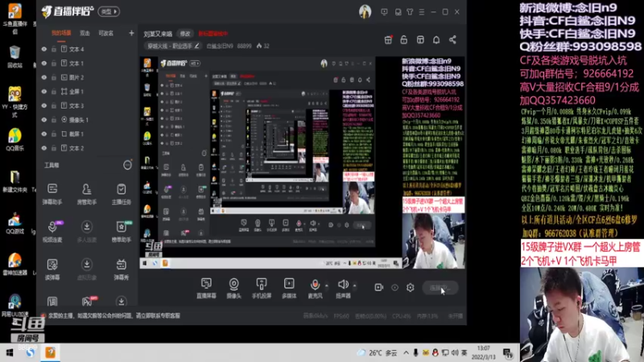The image size is (644, 362).
Task: Hide the 文本 4 source
Action: 44,49
